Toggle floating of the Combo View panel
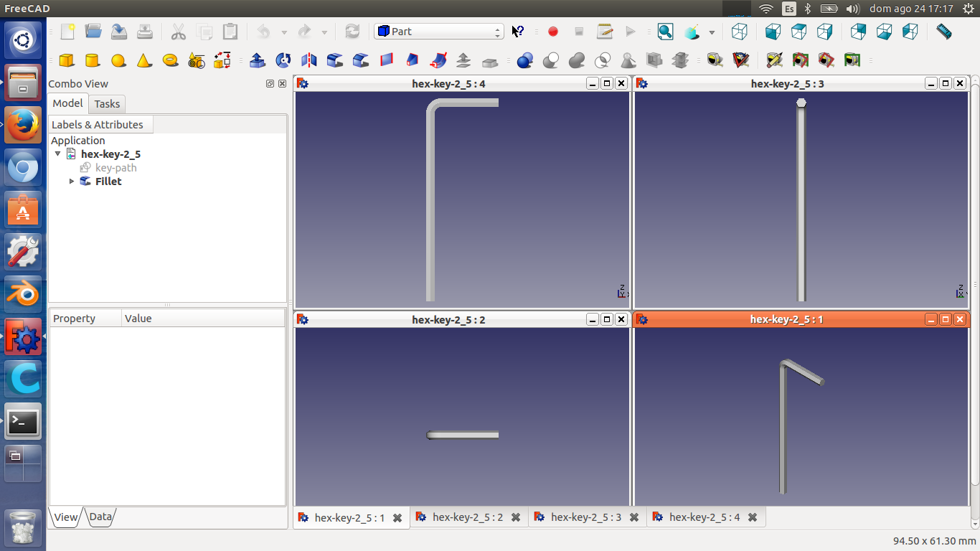 point(270,84)
